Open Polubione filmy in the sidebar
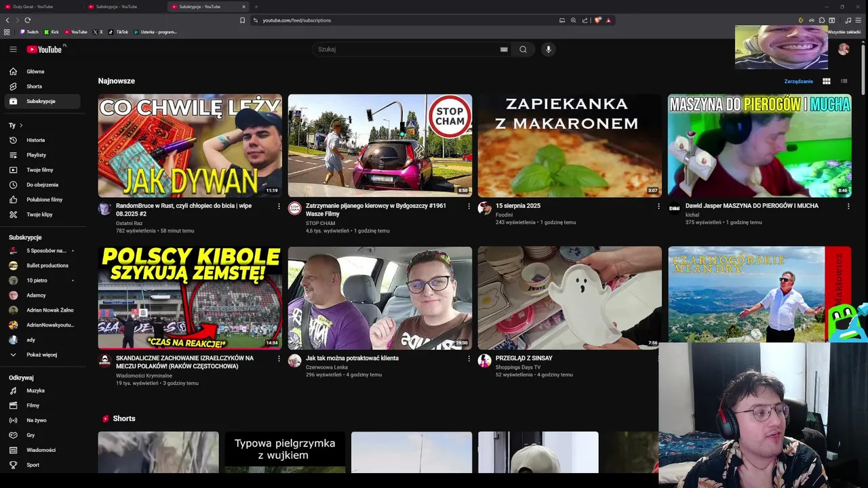868x488 pixels. 43,199
